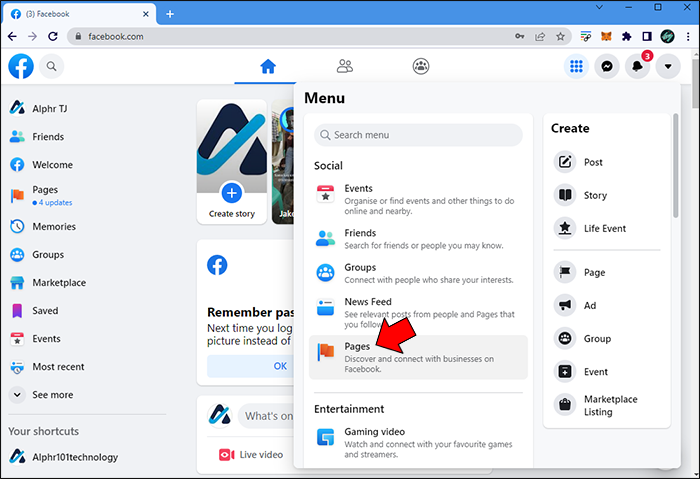Image resolution: width=700 pixels, height=479 pixels.
Task: Click the Search menu field
Action: (418, 135)
